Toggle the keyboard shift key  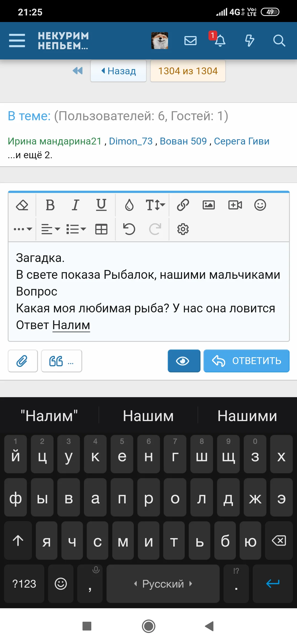[18, 541]
